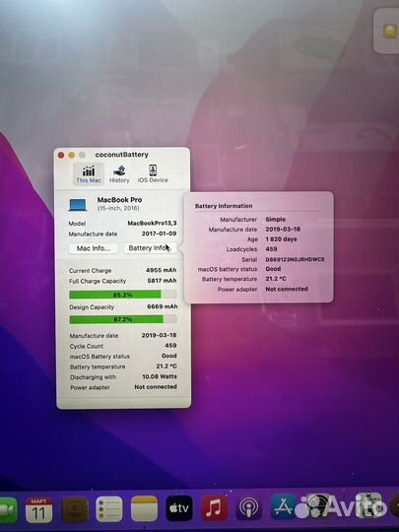Click the Battery Information popover heading
This screenshot has width=399, height=532.
224,206
